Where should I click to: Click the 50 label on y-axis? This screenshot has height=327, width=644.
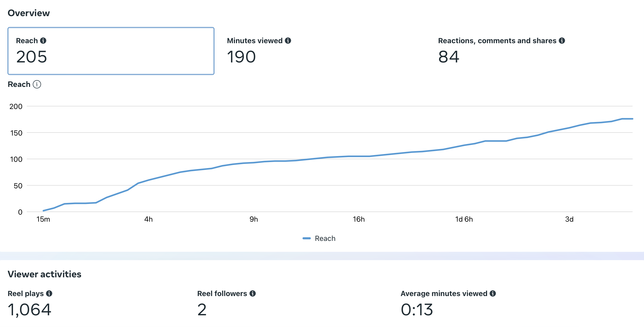[x=18, y=186]
